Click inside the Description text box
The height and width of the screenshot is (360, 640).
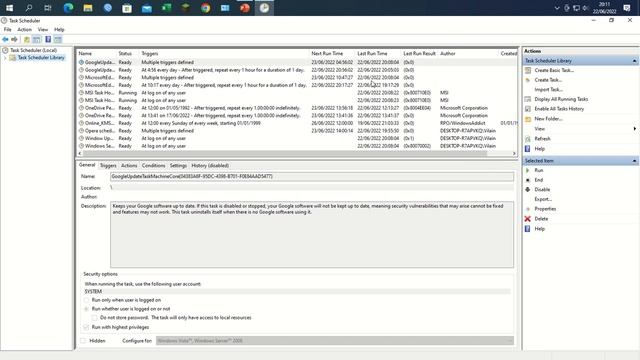(x=312, y=234)
